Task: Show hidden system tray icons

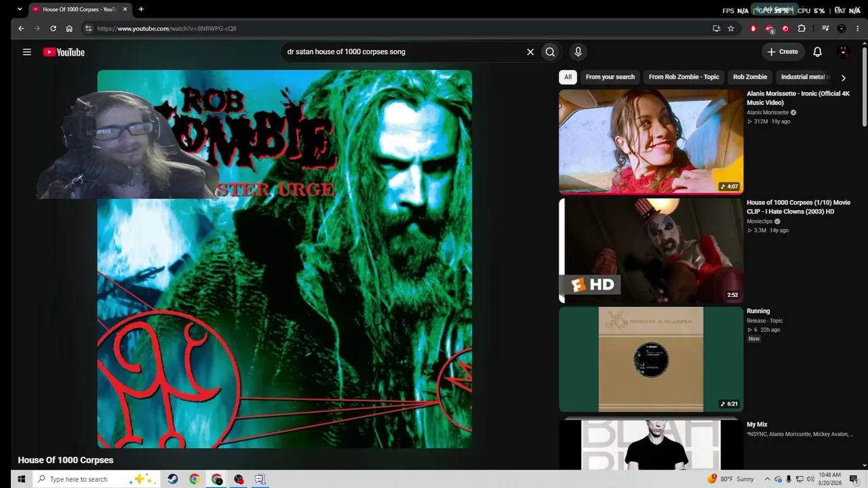Action: [x=768, y=479]
